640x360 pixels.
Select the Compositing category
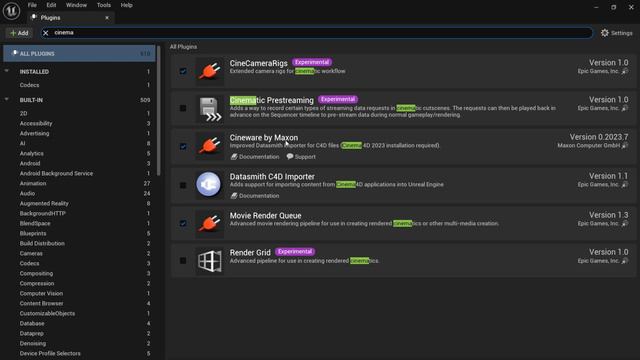(x=79, y=273)
